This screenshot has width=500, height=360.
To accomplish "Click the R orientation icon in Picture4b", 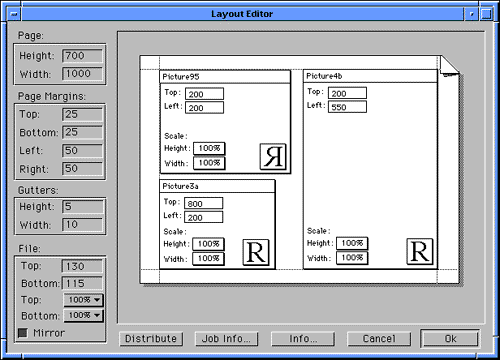I will pyautogui.click(x=420, y=251).
